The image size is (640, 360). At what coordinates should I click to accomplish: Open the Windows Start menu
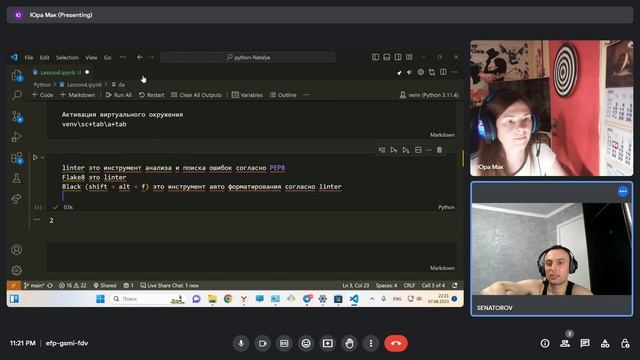point(100,299)
